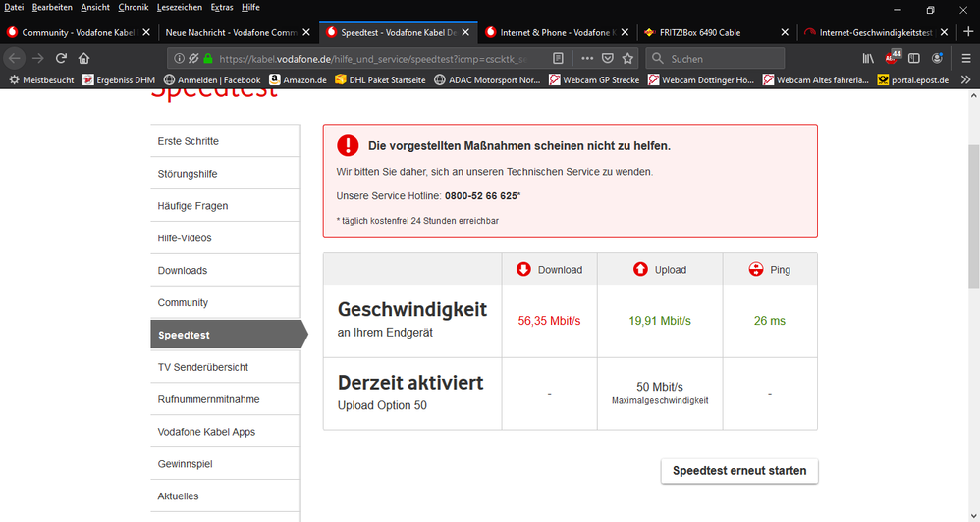Open Amazon.de bookmark

pos(298,79)
